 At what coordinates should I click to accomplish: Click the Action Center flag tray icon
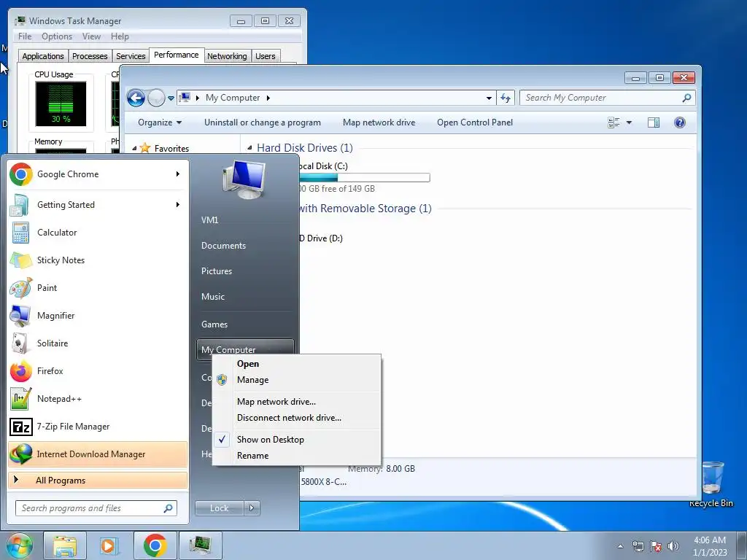click(656, 546)
